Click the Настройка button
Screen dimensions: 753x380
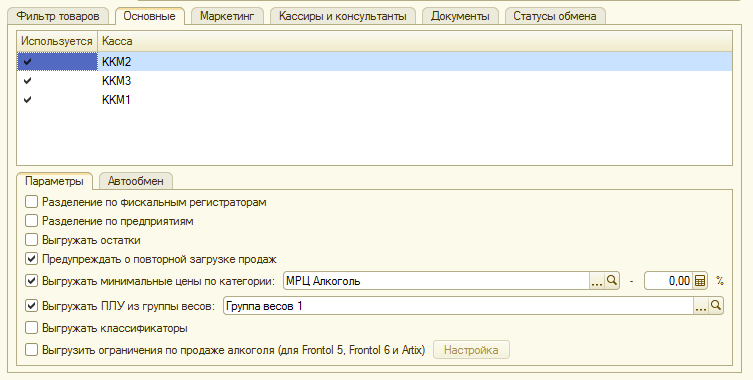click(x=471, y=350)
